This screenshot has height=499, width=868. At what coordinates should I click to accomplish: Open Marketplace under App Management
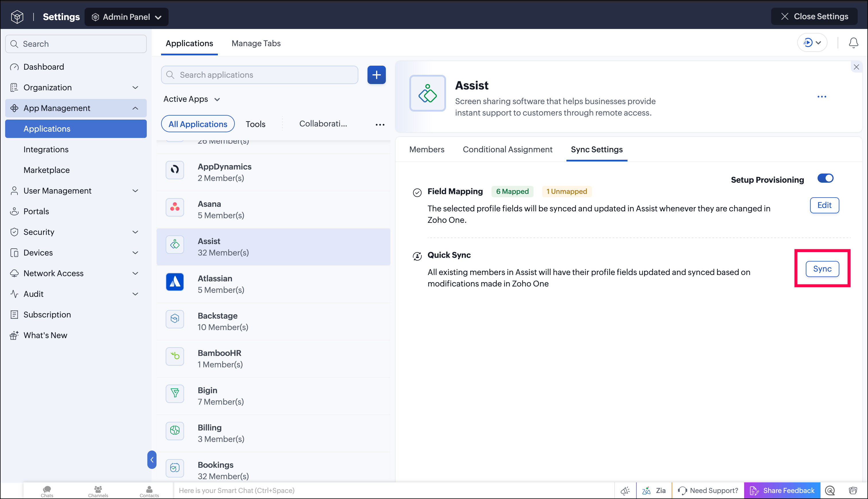tap(76, 170)
